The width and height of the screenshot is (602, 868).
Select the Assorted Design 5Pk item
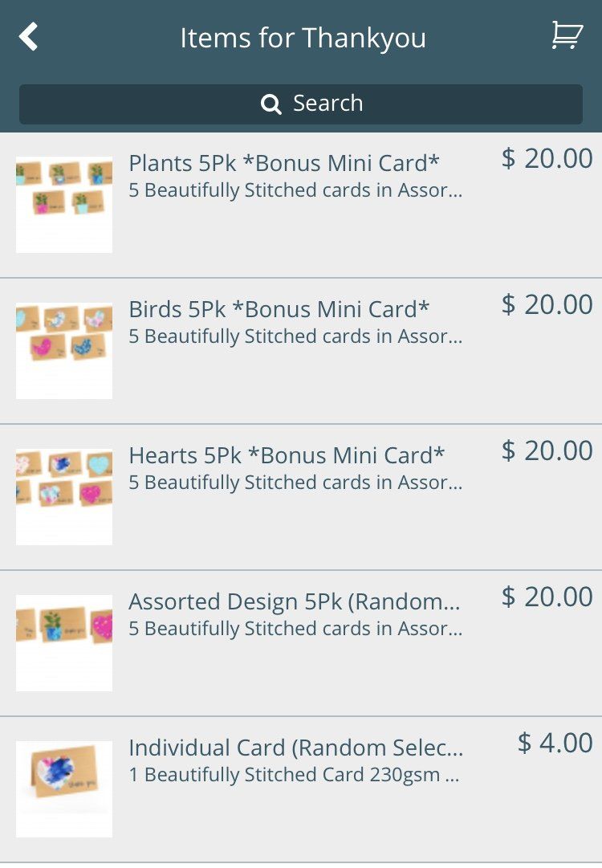point(295,601)
